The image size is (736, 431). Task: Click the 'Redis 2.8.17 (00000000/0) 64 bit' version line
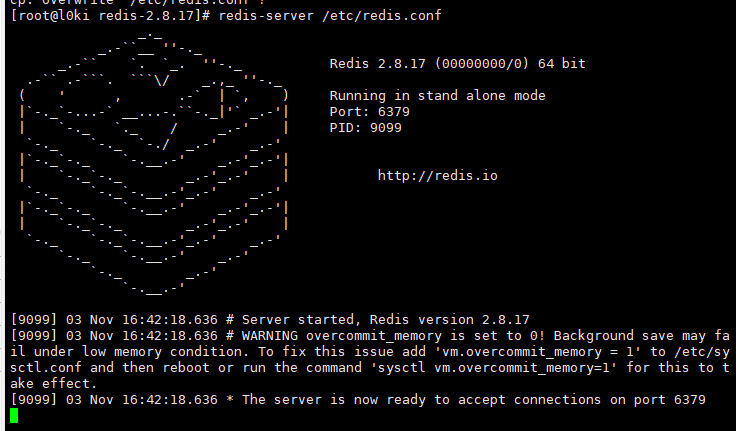[x=457, y=64]
